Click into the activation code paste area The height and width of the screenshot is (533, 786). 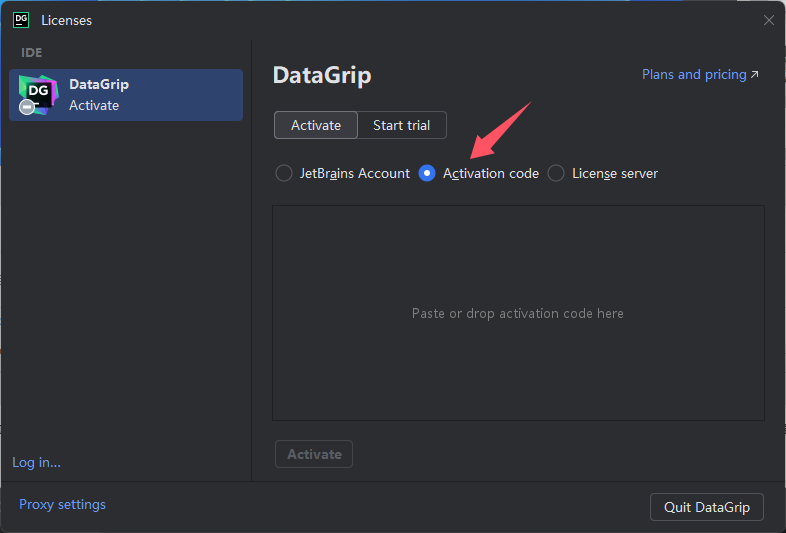click(x=518, y=313)
